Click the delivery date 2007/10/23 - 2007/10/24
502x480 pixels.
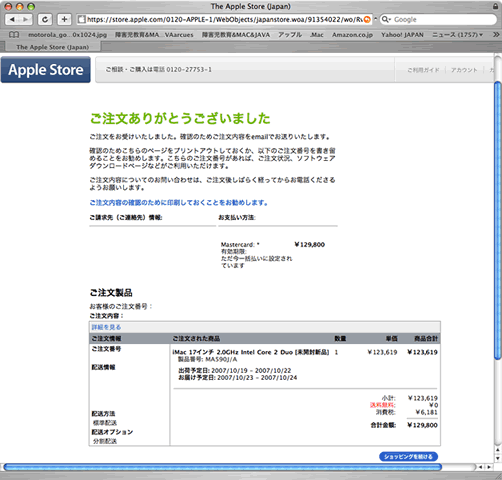[257, 378]
